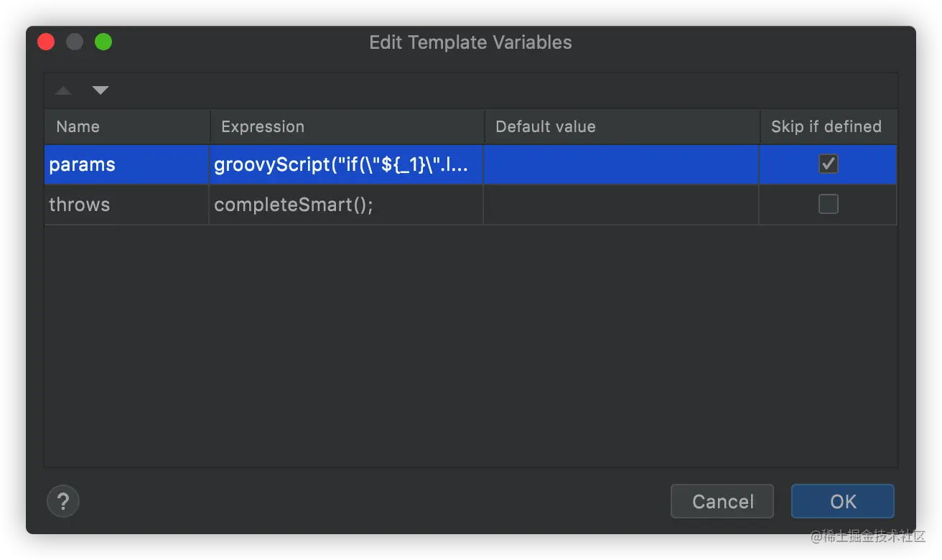Image resolution: width=942 pixels, height=560 pixels.
Task: Cancel the template variable changes
Action: 722,501
